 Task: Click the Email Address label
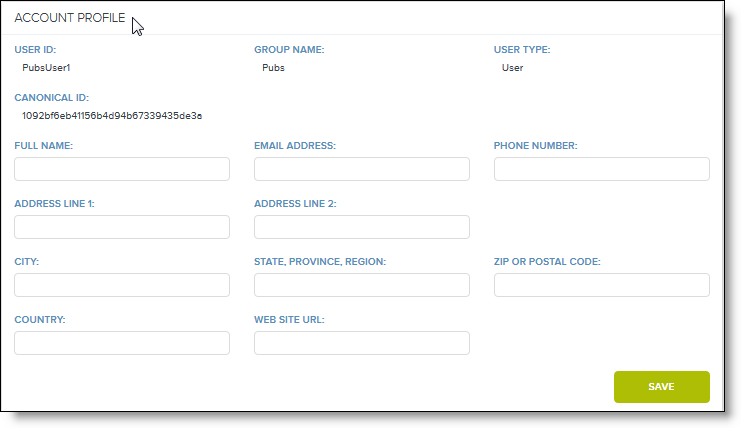coord(295,146)
